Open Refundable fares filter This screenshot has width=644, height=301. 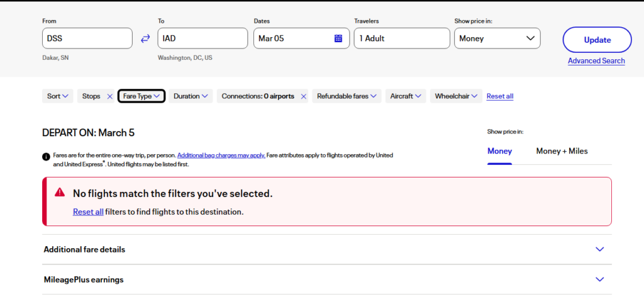pos(347,96)
